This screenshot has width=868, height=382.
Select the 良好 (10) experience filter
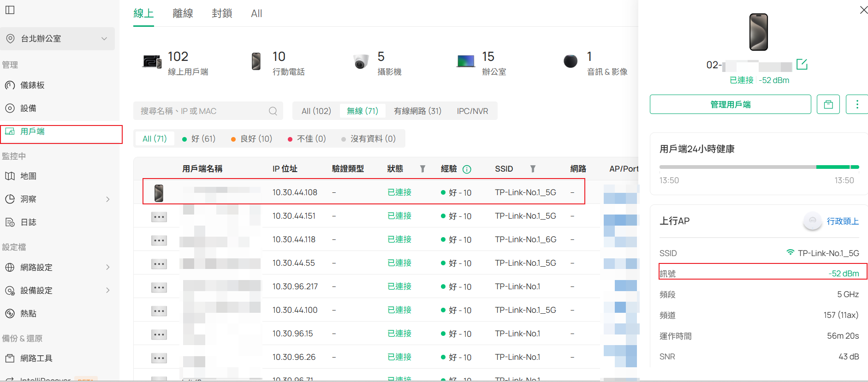pyautogui.click(x=252, y=139)
